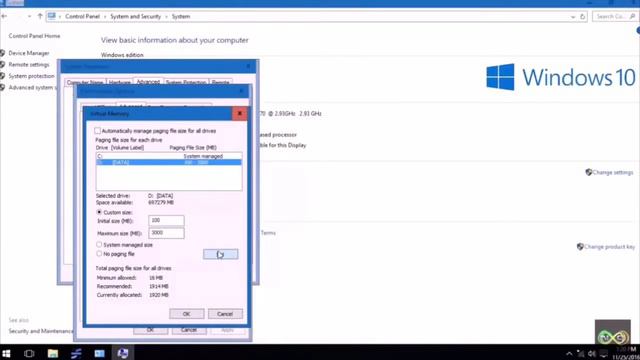
Task: Open Remote settings link
Action: coord(29,64)
